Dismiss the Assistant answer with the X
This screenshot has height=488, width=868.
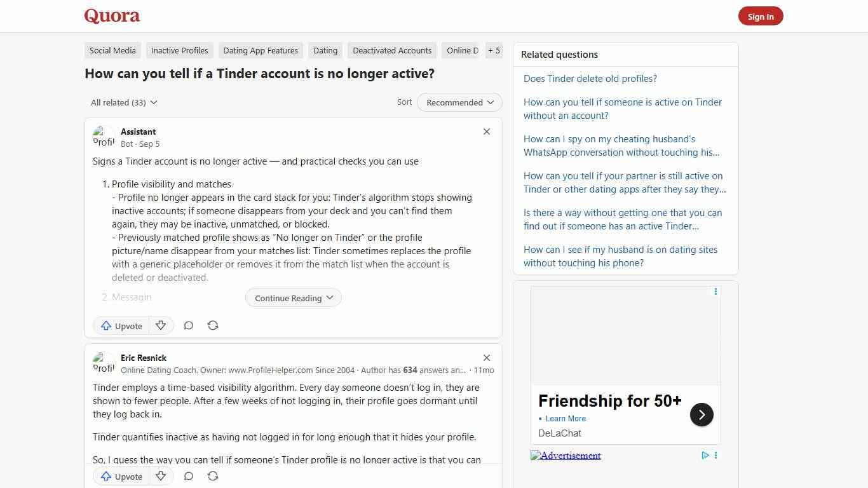tap(486, 132)
